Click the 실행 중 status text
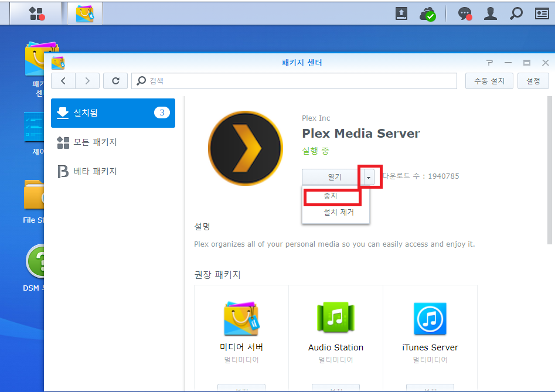The height and width of the screenshot is (392, 555). [315, 151]
